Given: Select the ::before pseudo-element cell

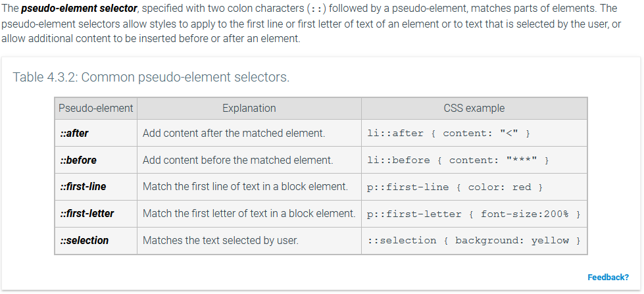Looking at the screenshot, I should tap(95, 160).
